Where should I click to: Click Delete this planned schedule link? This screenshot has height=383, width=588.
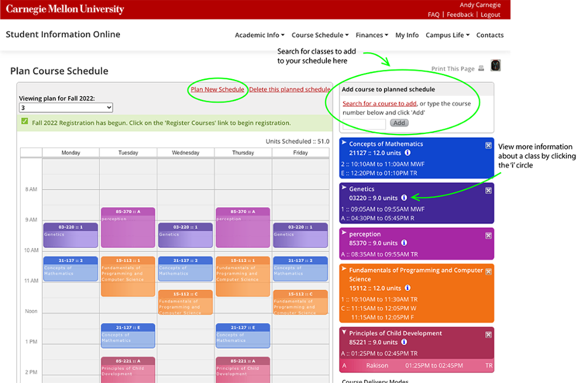[290, 89]
